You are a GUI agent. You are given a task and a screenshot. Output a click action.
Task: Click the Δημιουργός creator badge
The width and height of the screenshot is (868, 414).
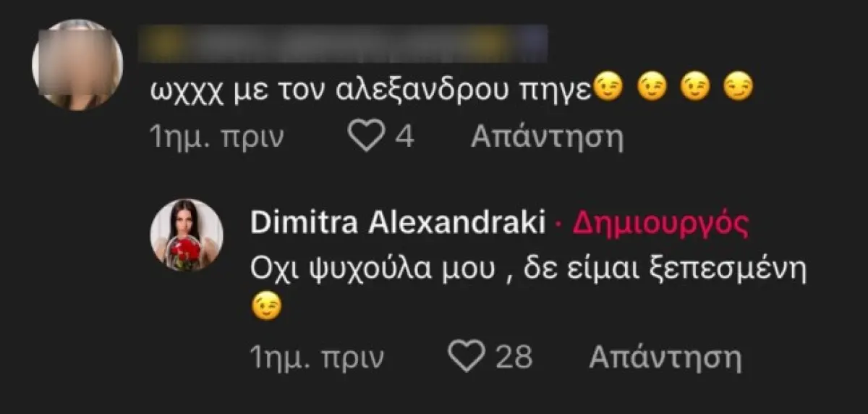pyautogui.click(x=660, y=224)
